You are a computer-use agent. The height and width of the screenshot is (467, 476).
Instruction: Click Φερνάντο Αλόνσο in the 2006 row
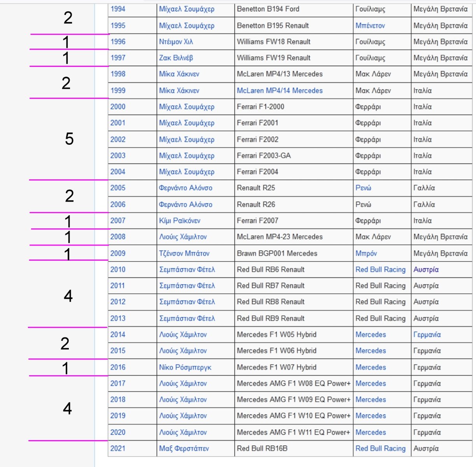click(x=185, y=205)
